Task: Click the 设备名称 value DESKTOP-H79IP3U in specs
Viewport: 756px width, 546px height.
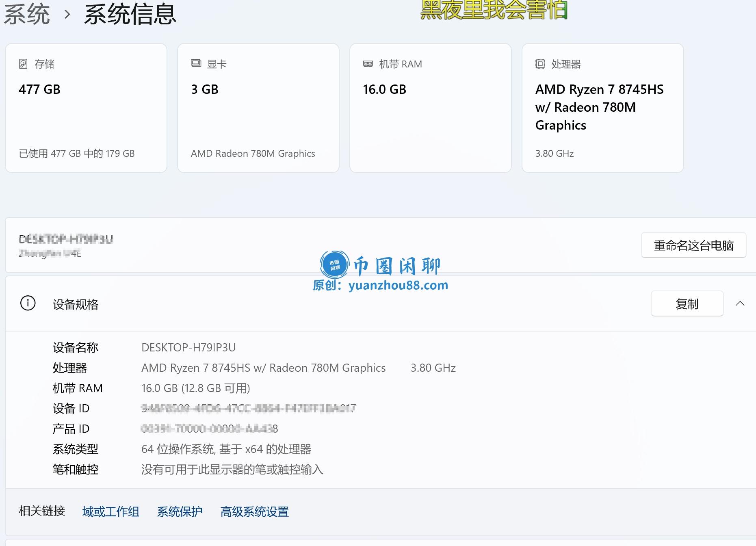Action: pyautogui.click(x=188, y=347)
